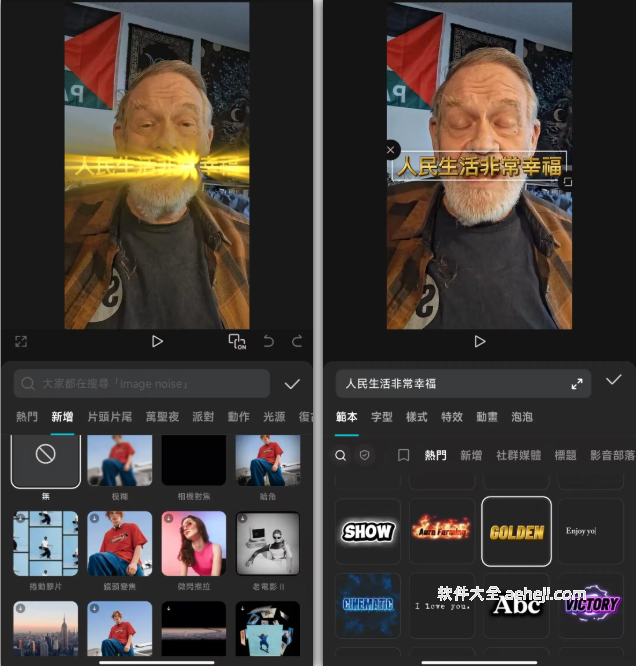Image resolution: width=636 pixels, height=666 pixels.
Task: Open saved templates via bookmark icon
Action: pos(403,455)
